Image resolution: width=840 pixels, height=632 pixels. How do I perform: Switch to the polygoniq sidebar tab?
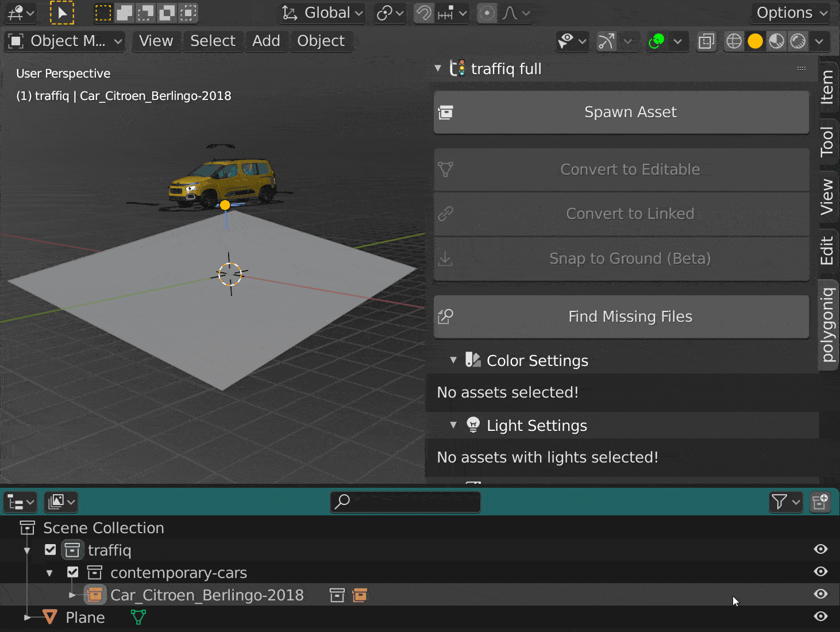(827, 325)
